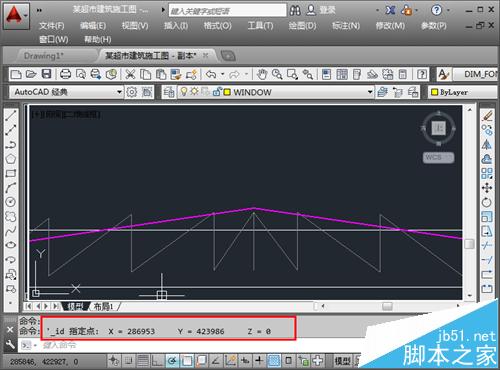Select the Spline draw tool
The width and height of the screenshot is (500, 370).
click(11, 231)
